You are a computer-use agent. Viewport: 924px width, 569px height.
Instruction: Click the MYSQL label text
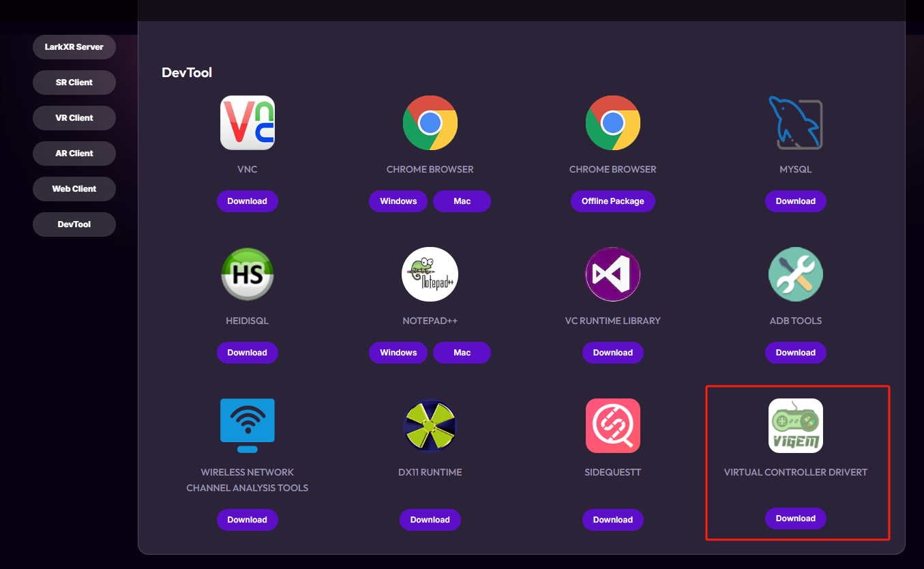[796, 169]
